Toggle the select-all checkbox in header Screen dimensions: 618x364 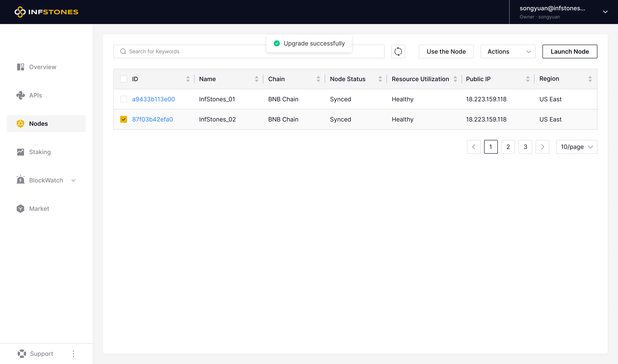(124, 79)
